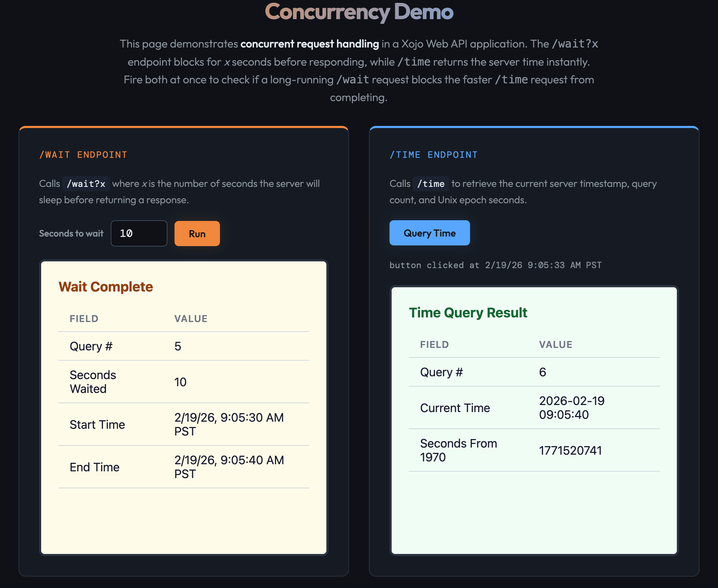Image resolution: width=718 pixels, height=588 pixels.
Task: Click the /WAIT ENDPOINT section label
Action: coord(83,155)
